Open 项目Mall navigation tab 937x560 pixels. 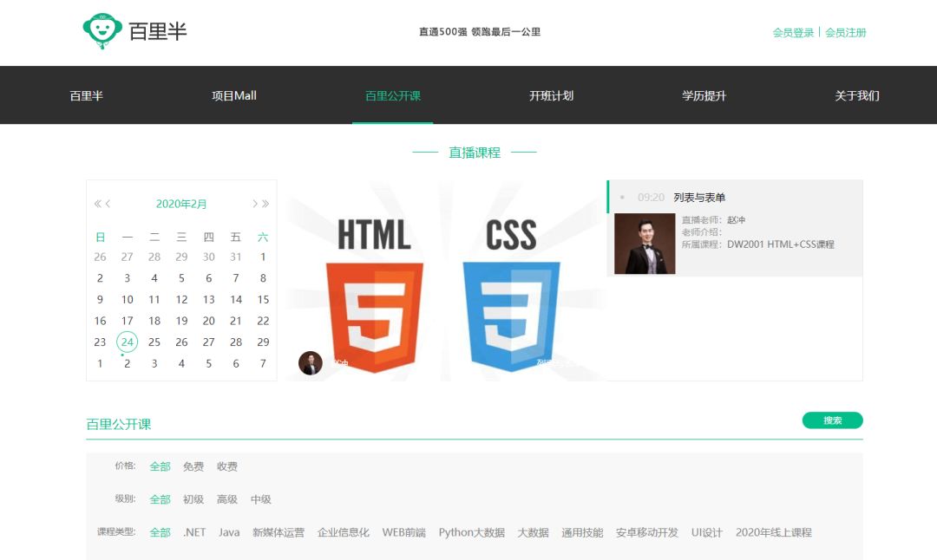(x=233, y=95)
